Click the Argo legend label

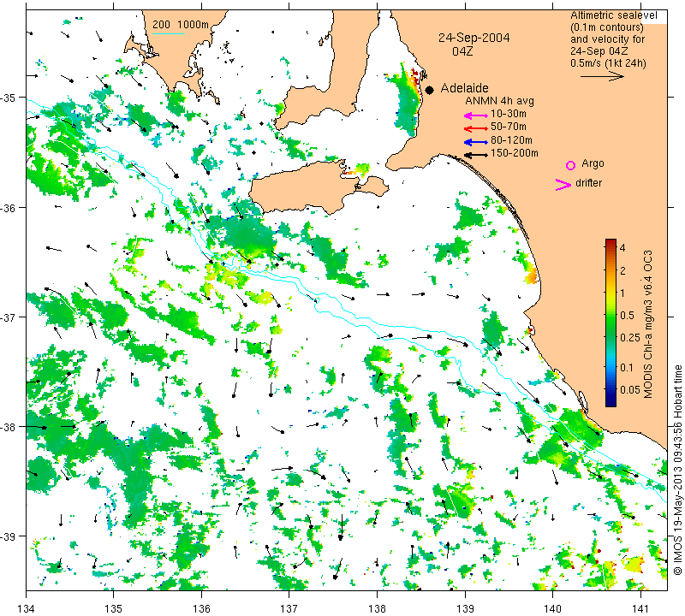pyautogui.click(x=593, y=163)
